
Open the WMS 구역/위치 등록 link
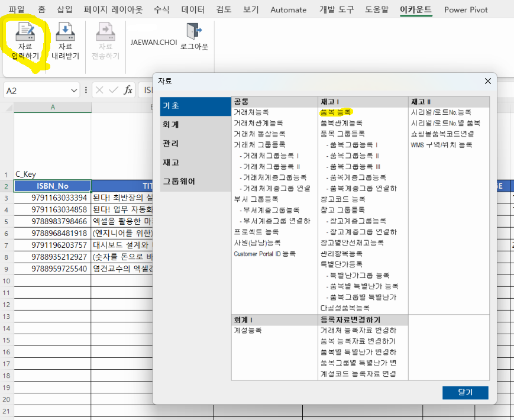[442, 144]
